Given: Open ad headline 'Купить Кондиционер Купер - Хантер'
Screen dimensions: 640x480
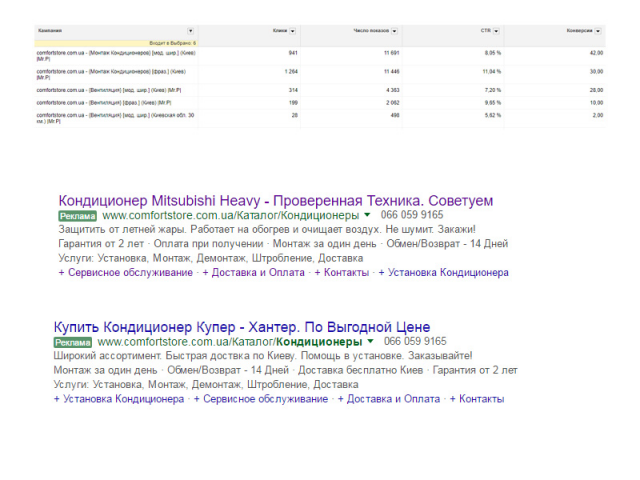Looking at the screenshot, I should (242, 327).
